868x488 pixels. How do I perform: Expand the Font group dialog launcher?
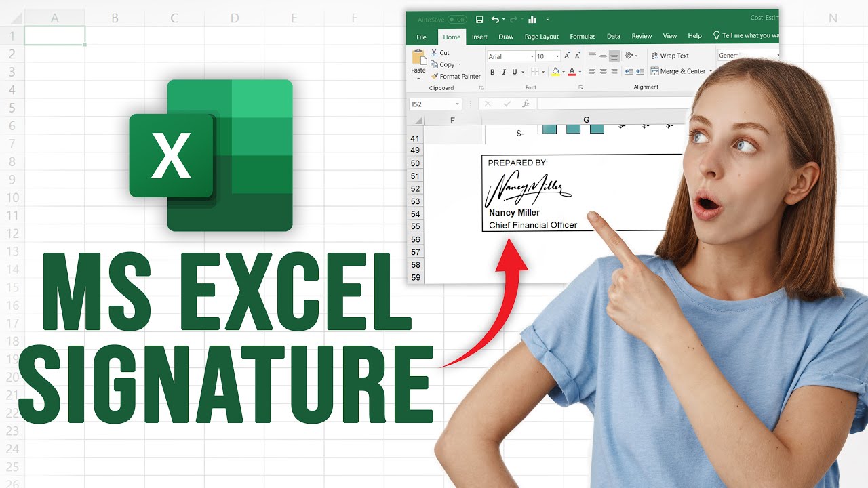(580, 88)
